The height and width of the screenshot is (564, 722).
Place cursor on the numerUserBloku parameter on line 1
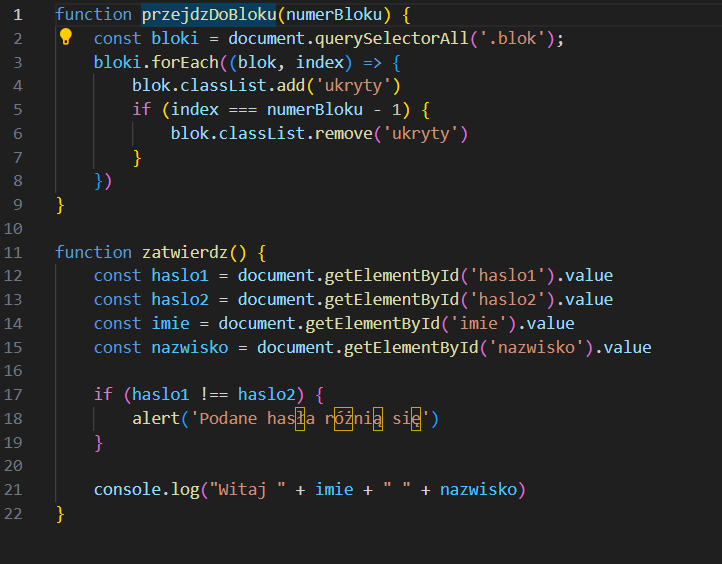point(329,15)
